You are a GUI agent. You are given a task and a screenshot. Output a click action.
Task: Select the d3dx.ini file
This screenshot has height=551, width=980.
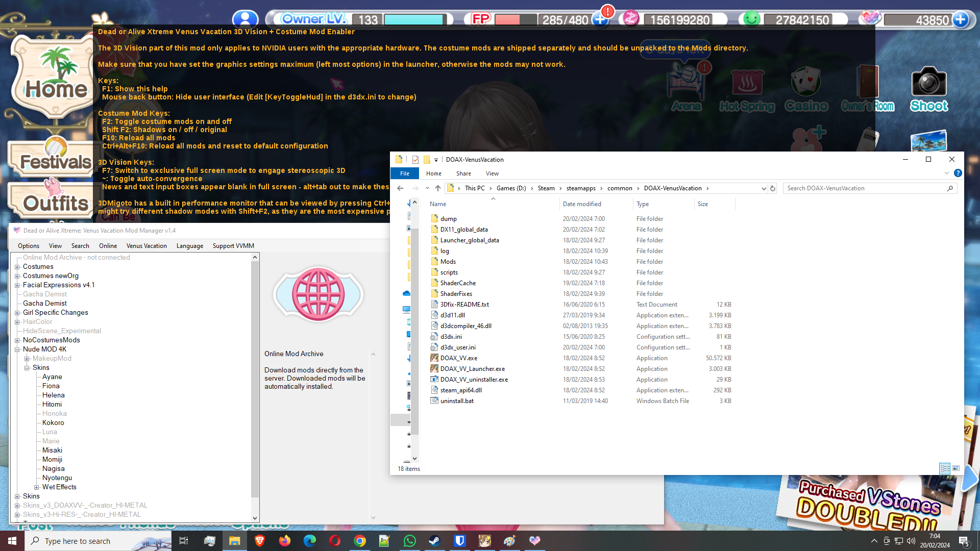tap(451, 337)
